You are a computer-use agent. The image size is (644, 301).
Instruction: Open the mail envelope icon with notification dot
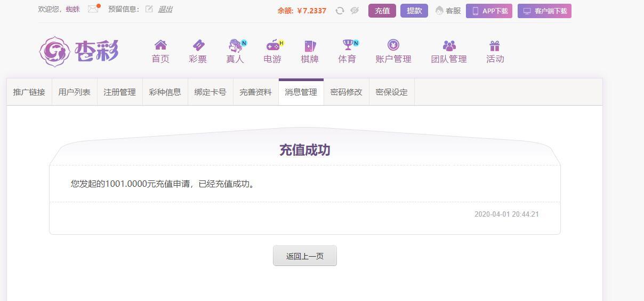[x=93, y=9]
